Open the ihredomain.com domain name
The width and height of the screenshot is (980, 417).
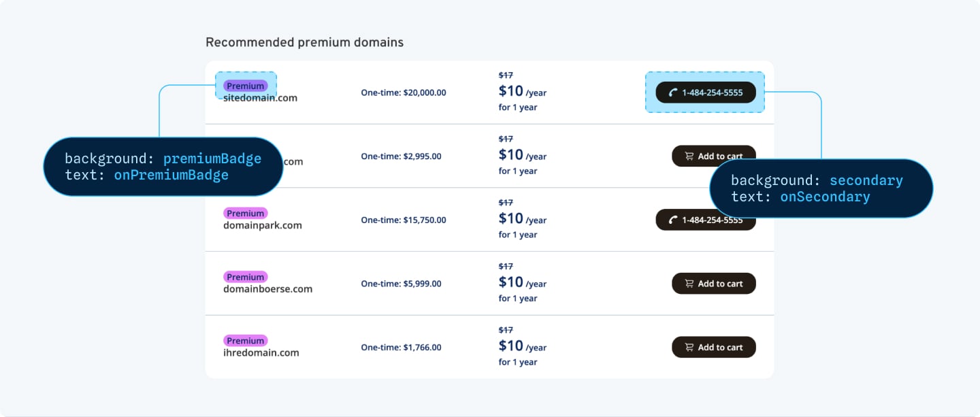(261, 352)
